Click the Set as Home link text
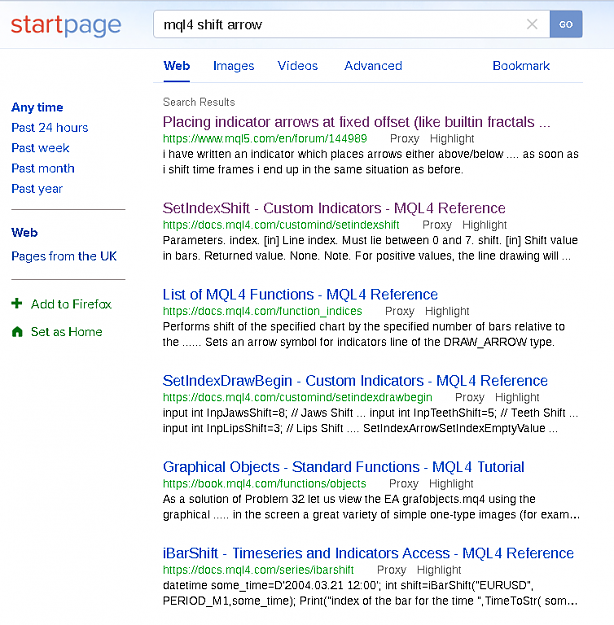 pos(67,332)
